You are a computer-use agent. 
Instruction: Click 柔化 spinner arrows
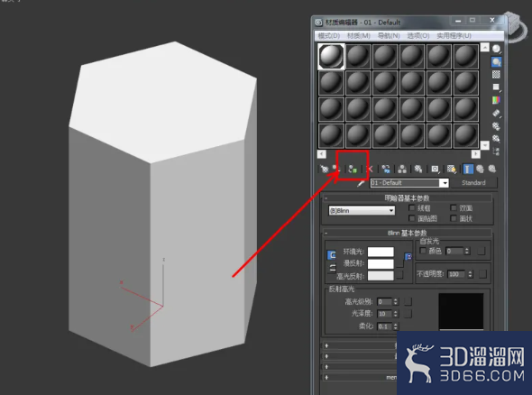pos(395,326)
